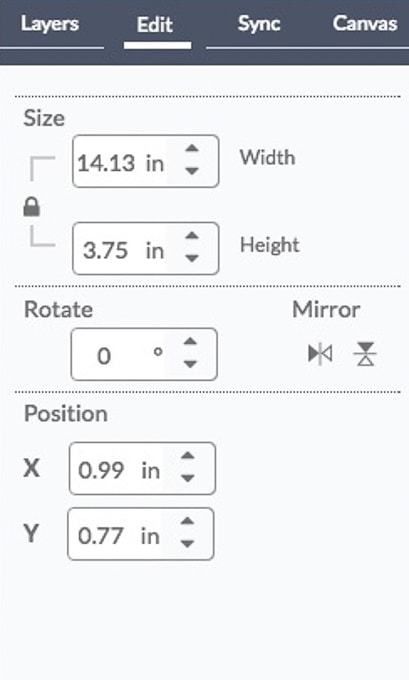Increase Y position with up arrow
Viewport: 409px width, 680px height.
click(x=187, y=521)
